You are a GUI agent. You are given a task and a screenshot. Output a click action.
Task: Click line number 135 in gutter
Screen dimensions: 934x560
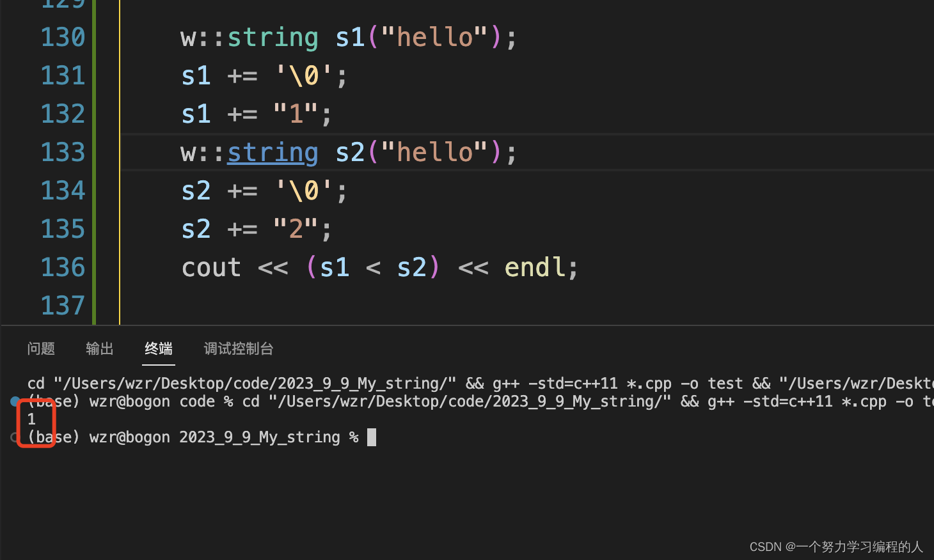(x=63, y=229)
